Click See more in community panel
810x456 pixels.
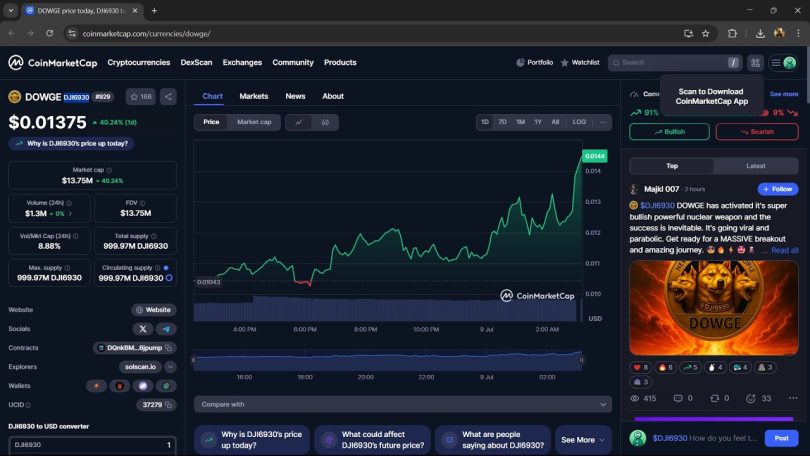784,94
